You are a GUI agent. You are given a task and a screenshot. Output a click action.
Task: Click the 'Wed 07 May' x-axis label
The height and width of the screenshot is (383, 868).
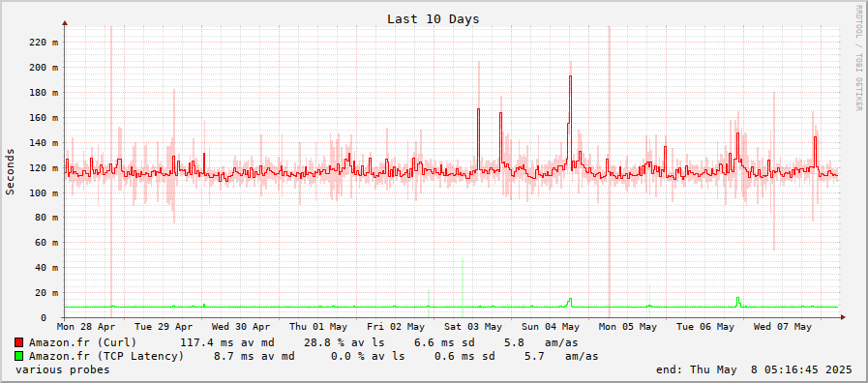[x=783, y=327]
